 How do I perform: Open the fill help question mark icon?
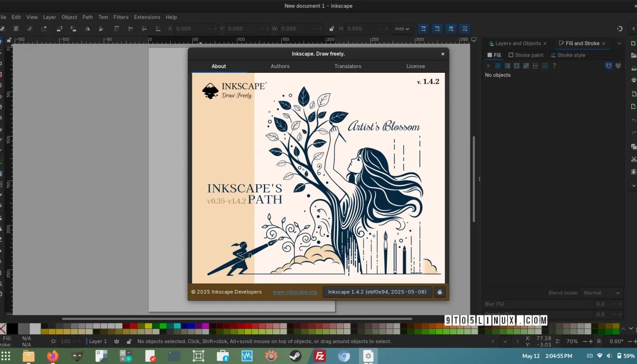coord(554,66)
